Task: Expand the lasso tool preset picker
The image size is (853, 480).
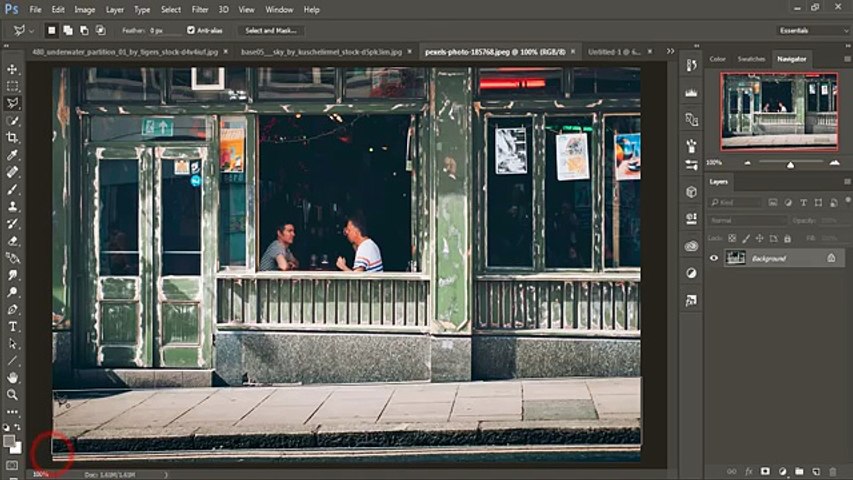Action: click(x=32, y=30)
